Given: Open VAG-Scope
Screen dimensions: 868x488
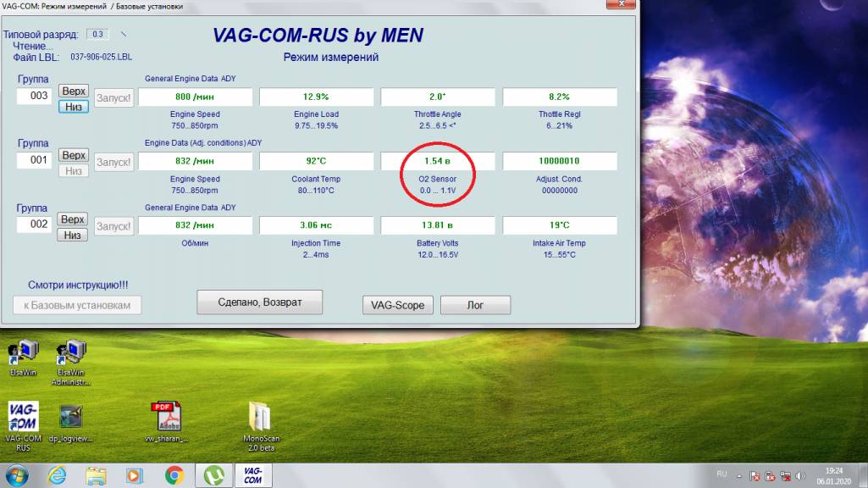Looking at the screenshot, I should pos(397,305).
